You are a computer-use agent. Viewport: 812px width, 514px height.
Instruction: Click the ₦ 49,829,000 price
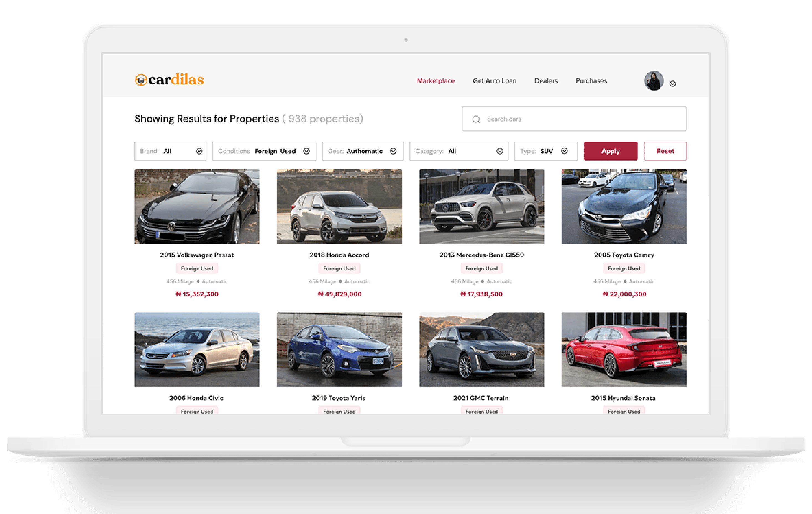pyautogui.click(x=340, y=294)
